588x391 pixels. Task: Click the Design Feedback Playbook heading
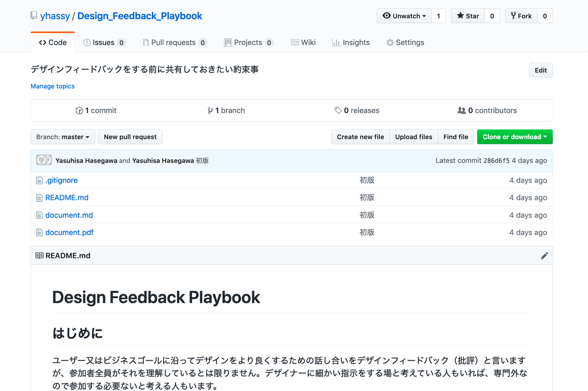click(156, 297)
